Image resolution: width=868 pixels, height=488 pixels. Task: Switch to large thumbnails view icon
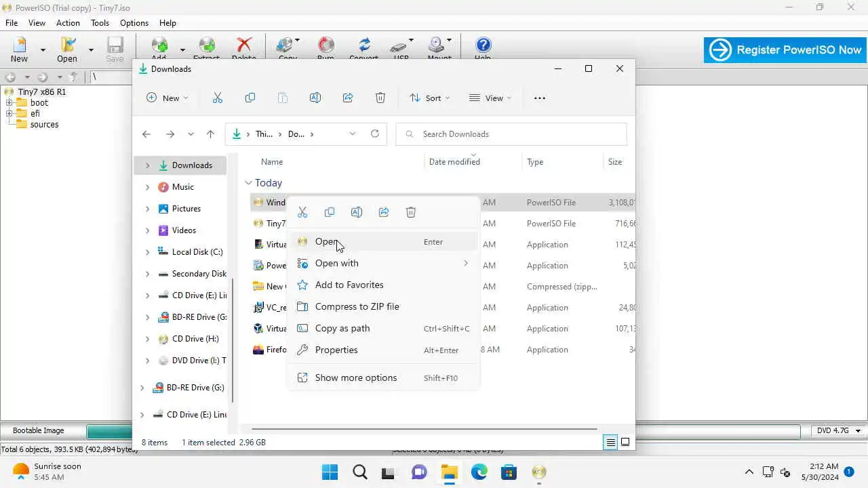tap(625, 442)
